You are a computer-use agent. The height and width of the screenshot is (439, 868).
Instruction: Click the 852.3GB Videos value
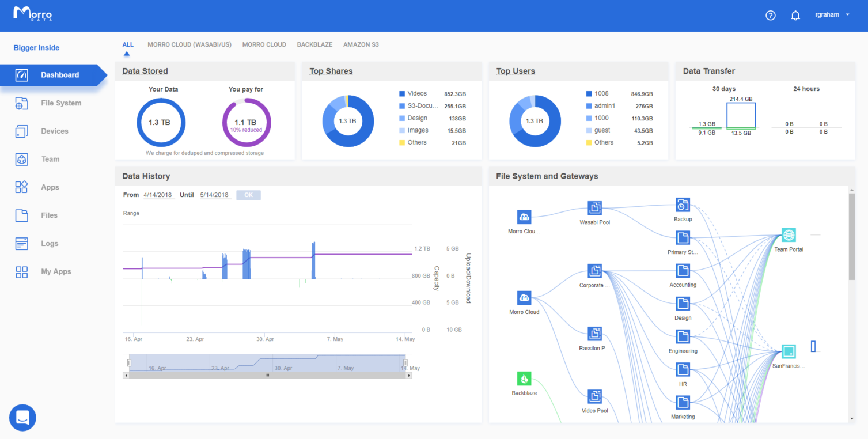(x=455, y=94)
